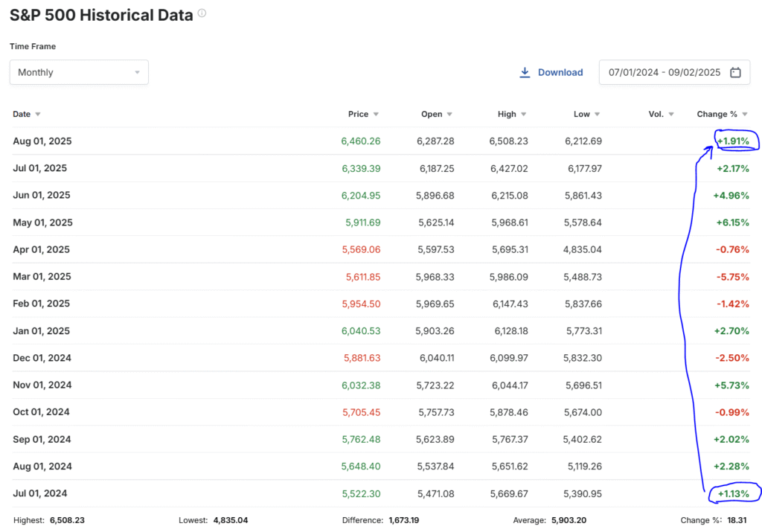
Task: Sort table by Date column arrow
Action: pos(38,114)
